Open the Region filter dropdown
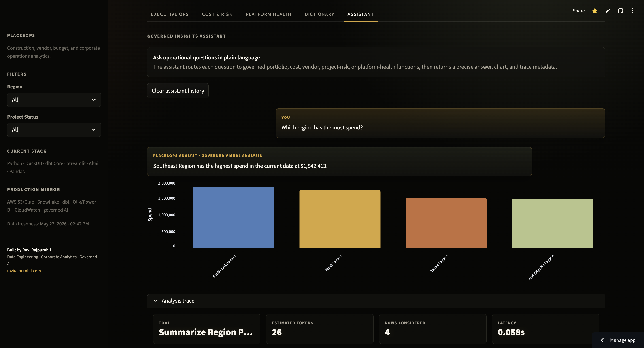Viewport: 644px width, 348px height. tap(54, 100)
